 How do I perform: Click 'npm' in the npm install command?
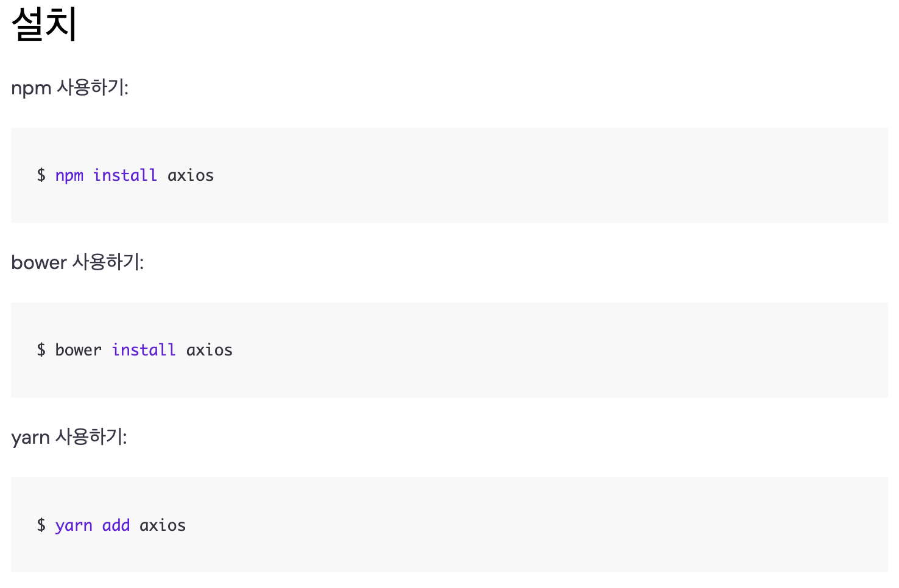tap(69, 176)
